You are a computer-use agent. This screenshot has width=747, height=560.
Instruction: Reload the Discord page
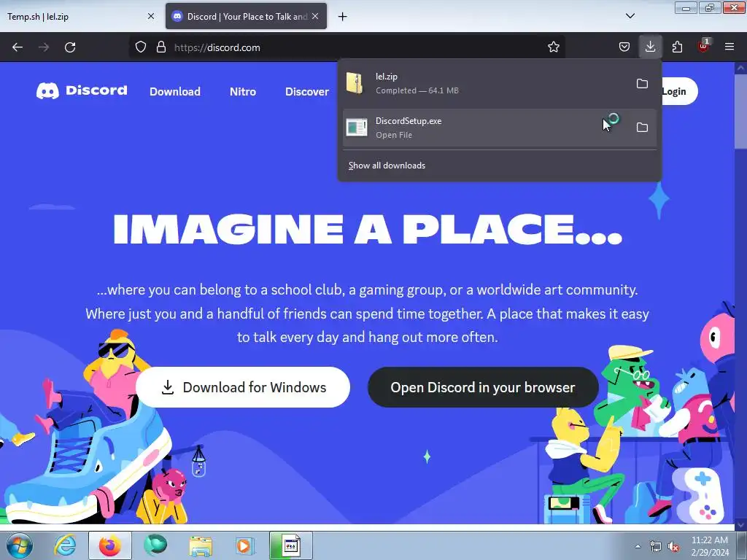[70, 47]
